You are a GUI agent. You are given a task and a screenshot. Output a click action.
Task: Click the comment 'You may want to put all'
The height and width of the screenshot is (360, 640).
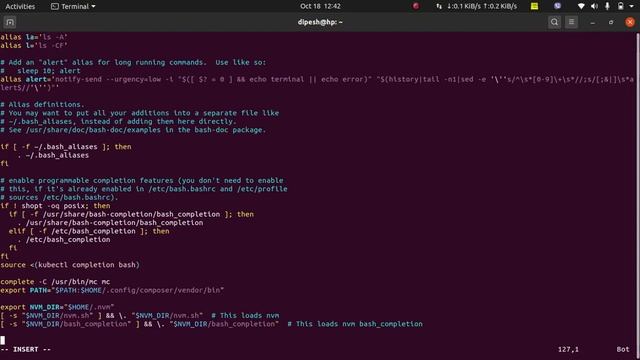click(x=140, y=113)
